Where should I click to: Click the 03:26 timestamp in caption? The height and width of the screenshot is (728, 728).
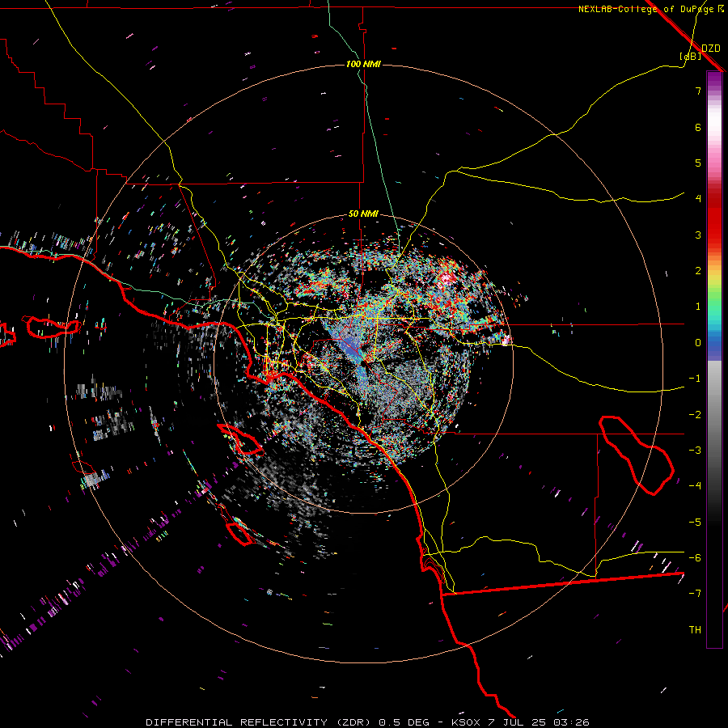572,722
